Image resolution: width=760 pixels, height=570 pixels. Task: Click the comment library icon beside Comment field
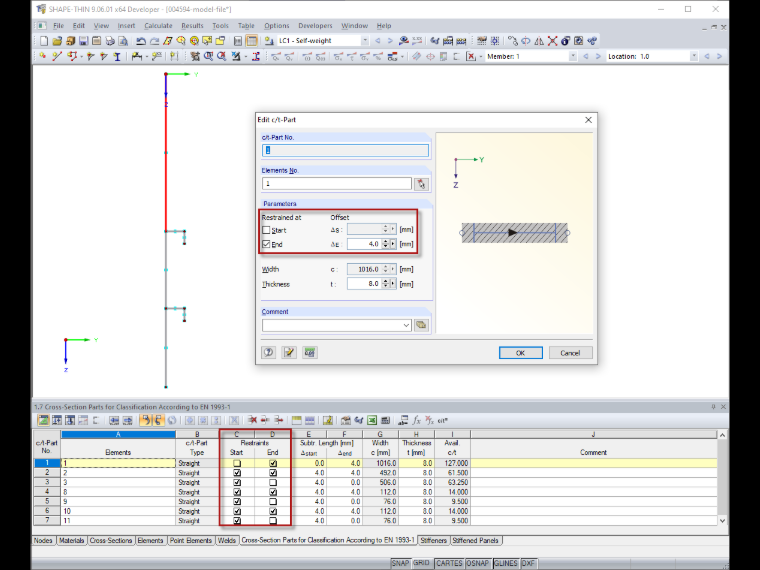421,325
